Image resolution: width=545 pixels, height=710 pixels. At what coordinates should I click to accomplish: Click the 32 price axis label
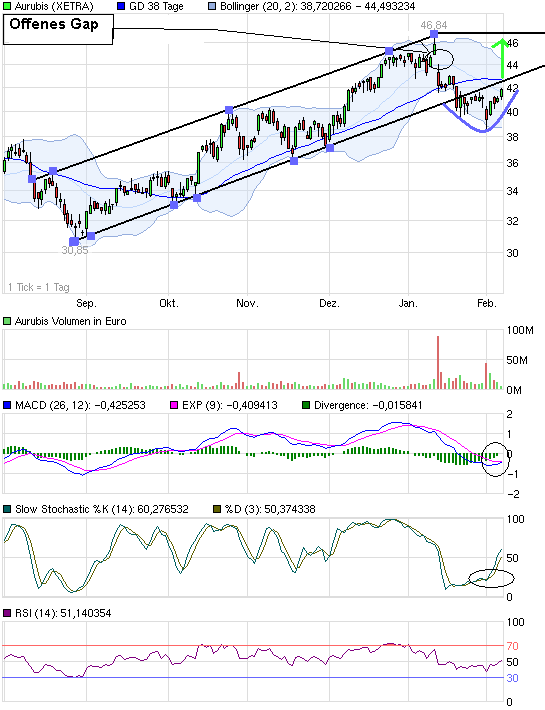(512, 221)
